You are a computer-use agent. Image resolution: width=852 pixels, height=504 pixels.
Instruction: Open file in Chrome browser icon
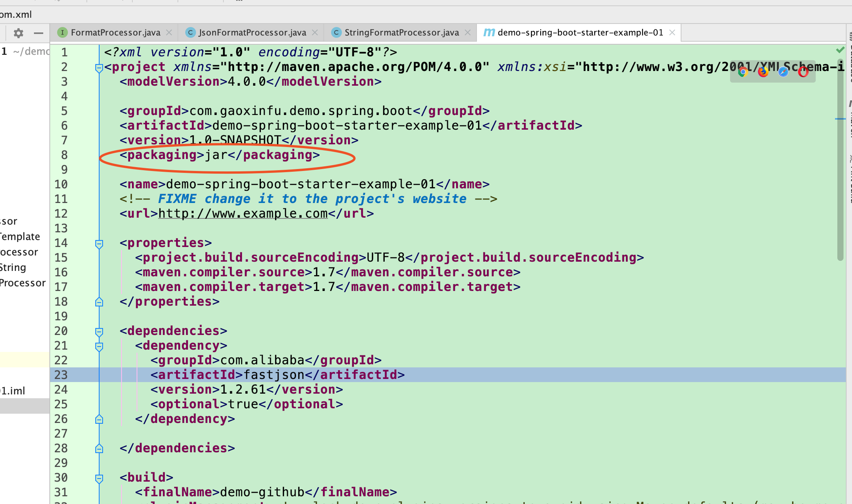[743, 72]
